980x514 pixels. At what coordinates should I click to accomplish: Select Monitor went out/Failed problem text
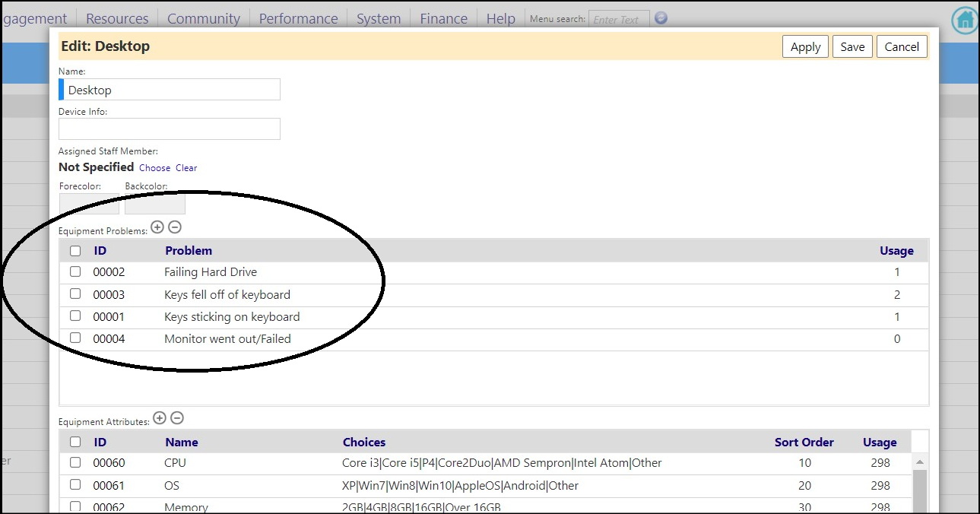[227, 339]
